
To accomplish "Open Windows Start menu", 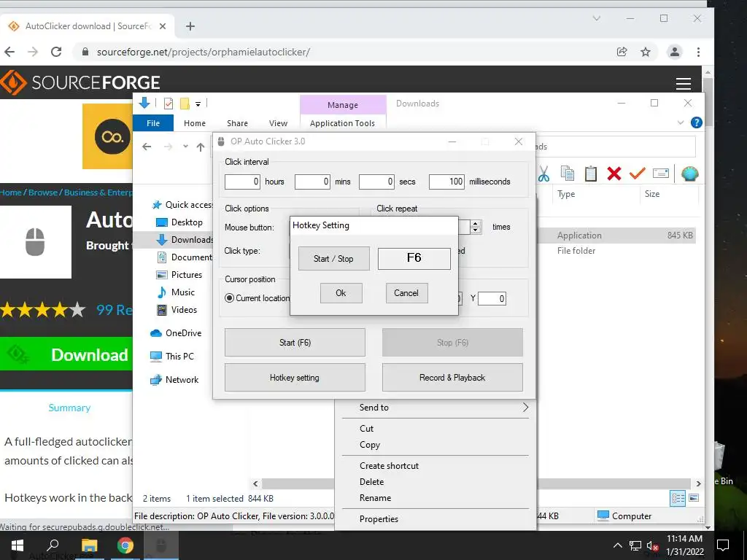I will pyautogui.click(x=18, y=545).
